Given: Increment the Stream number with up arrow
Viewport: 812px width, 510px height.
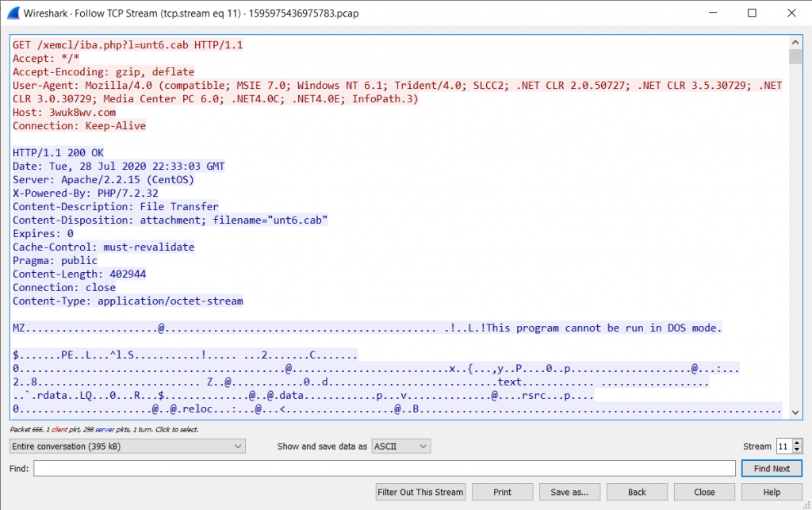Looking at the screenshot, I should click(x=797, y=443).
